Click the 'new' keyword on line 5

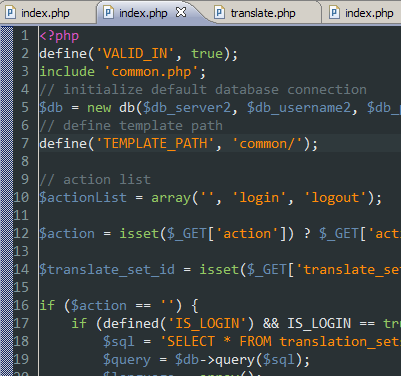99,108
